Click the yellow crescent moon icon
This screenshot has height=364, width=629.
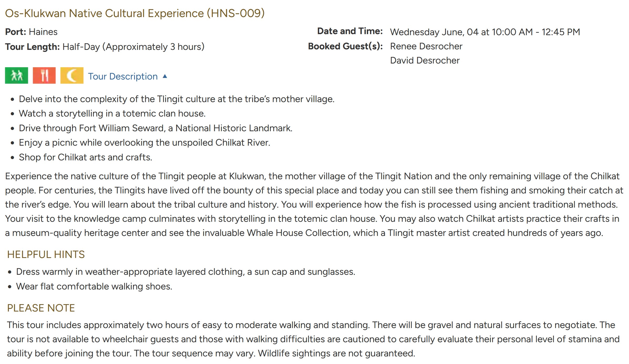click(72, 76)
